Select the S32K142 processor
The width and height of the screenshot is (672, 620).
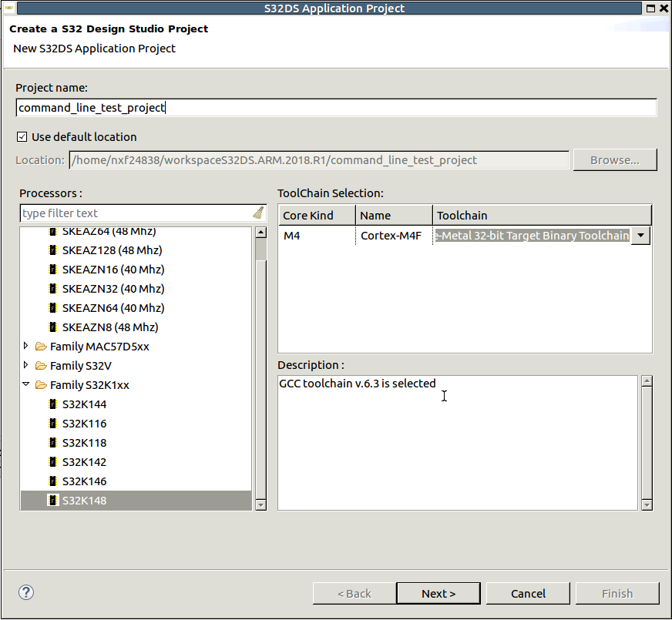[84, 462]
